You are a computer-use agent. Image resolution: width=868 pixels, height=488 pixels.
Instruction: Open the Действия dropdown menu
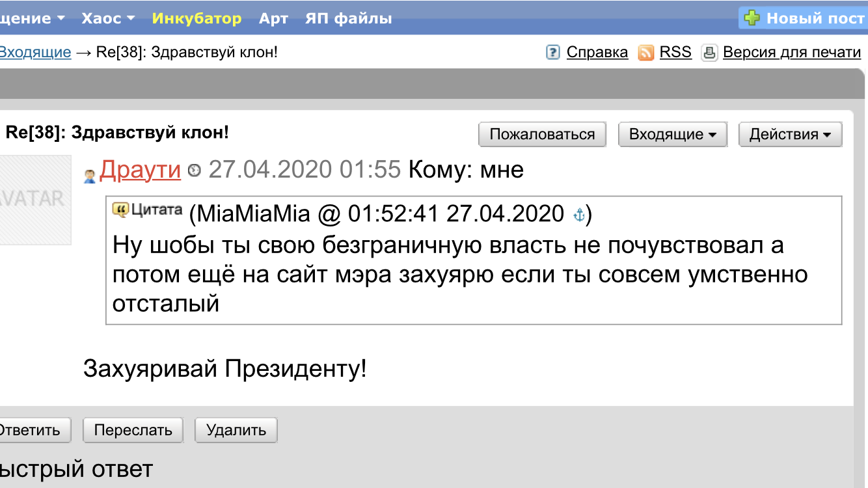click(790, 135)
